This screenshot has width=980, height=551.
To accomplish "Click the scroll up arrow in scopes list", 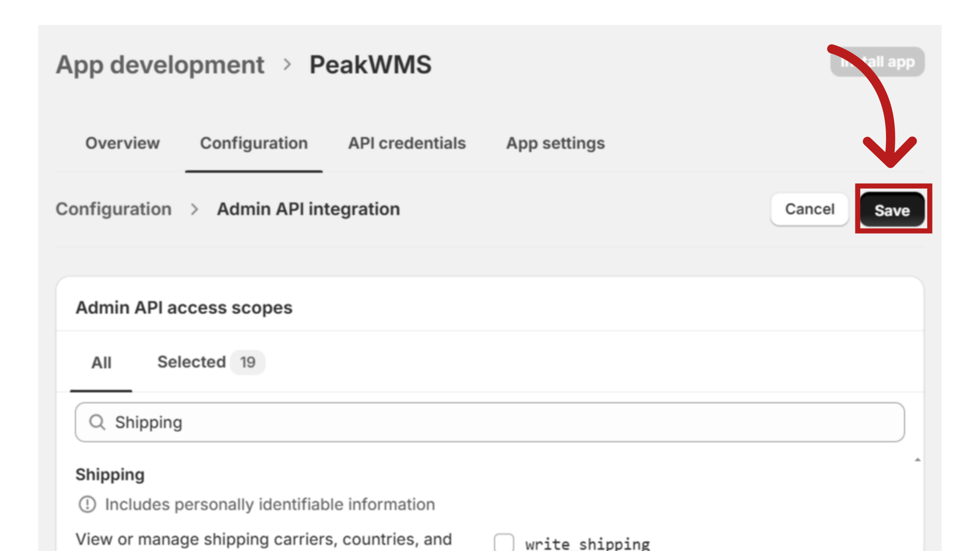I will pos(917,460).
